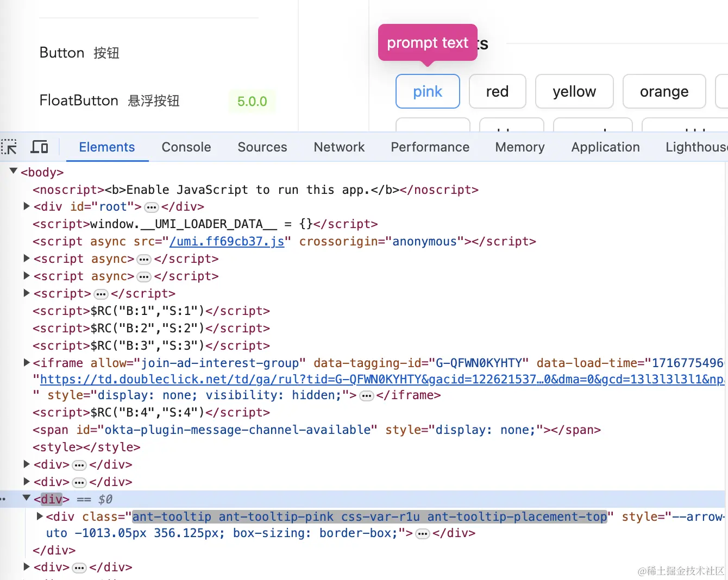Expand the second div above selected div
This screenshot has width=728, height=580.
(27, 482)
